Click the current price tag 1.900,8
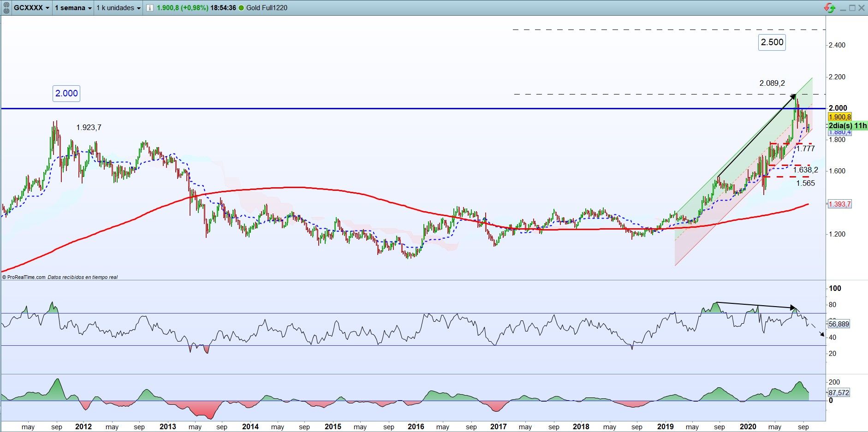Viewport: 868px width, 432px height. 839,117
